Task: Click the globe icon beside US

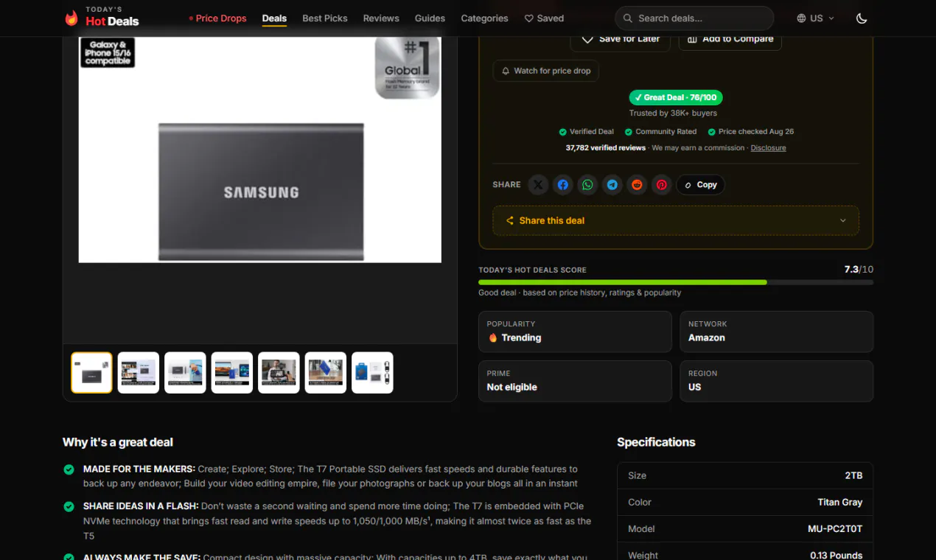Action: pyautogui.click(x=802, y=18)
